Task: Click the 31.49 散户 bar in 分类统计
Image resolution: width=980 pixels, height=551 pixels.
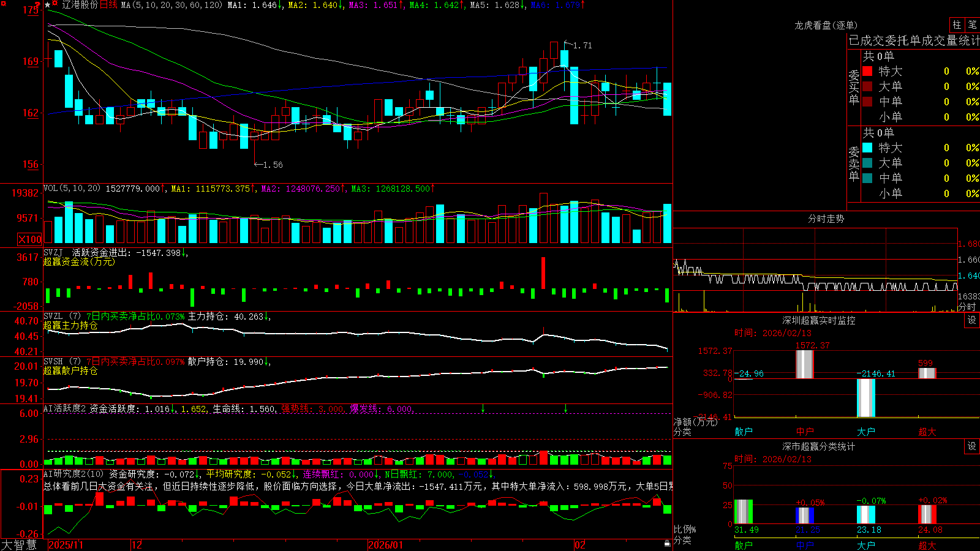Action: point(744,512)
